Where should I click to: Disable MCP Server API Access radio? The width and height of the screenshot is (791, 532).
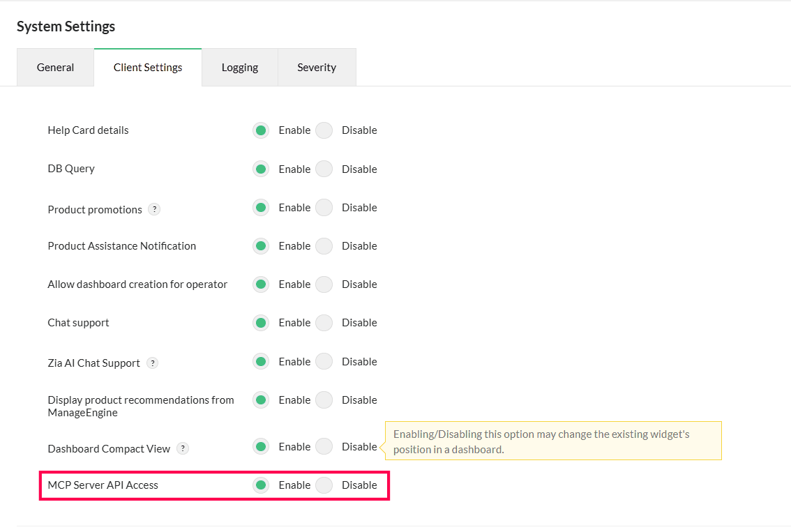click(x=324, y=485)
